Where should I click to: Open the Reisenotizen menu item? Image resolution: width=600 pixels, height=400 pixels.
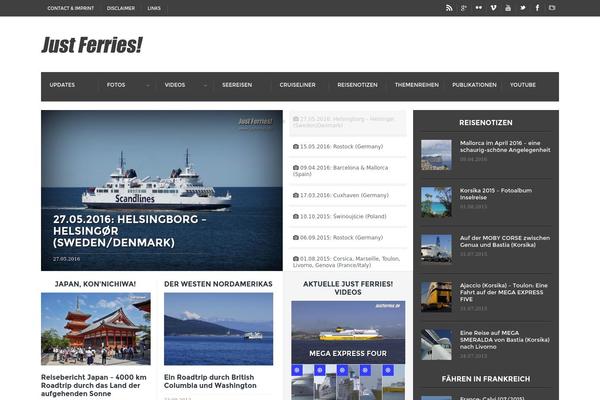(x=357, y=85)
